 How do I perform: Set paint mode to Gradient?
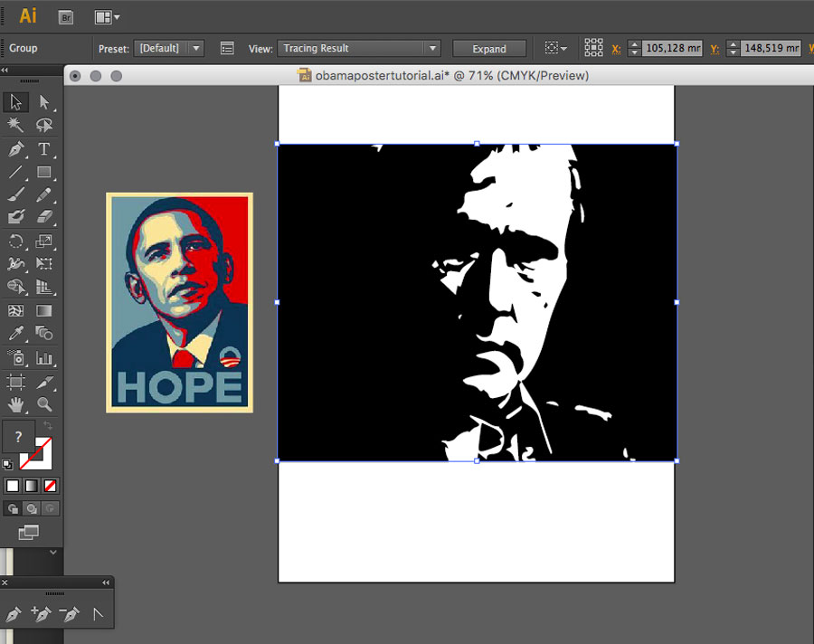[x=31, y=486]
